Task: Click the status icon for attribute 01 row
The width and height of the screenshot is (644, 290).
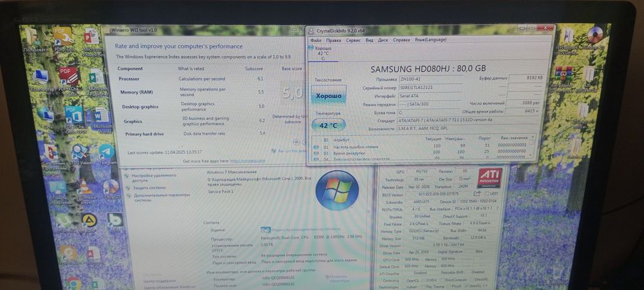Action: coord(316,146)
